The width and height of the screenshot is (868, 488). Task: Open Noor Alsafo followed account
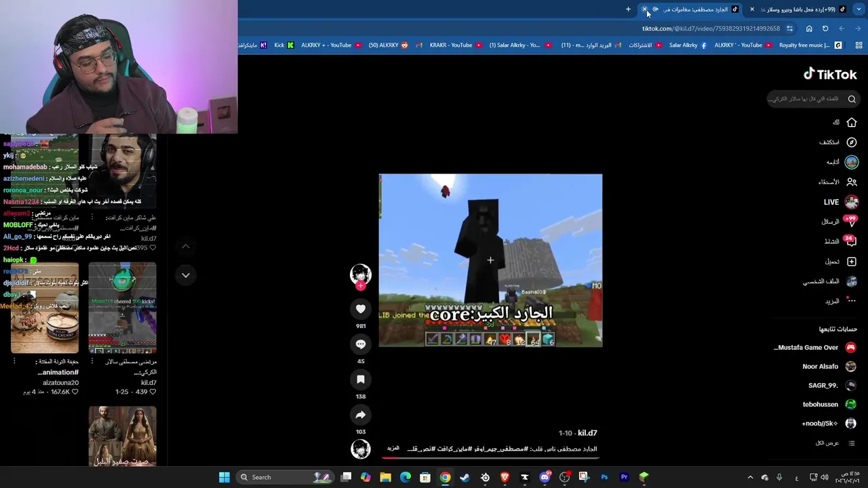click(x=829, y=367)
